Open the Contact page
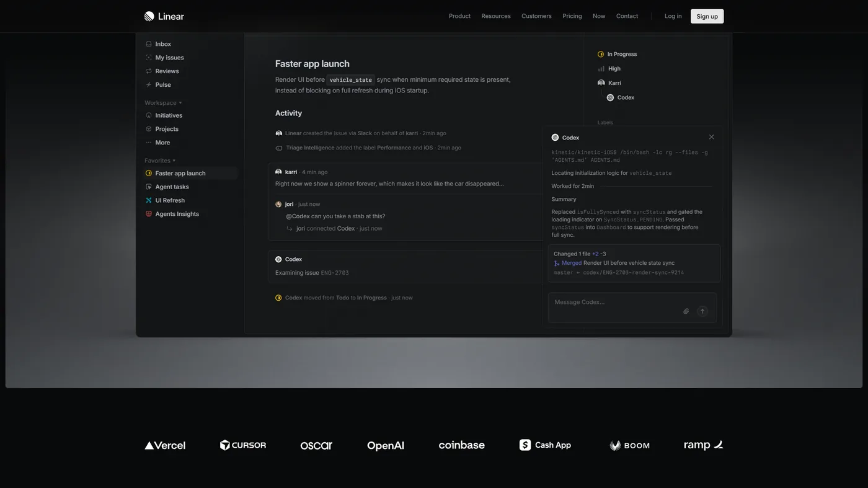The width and height of the screenshot is (868, 488). pyautogui.click(x=627, y=16)
